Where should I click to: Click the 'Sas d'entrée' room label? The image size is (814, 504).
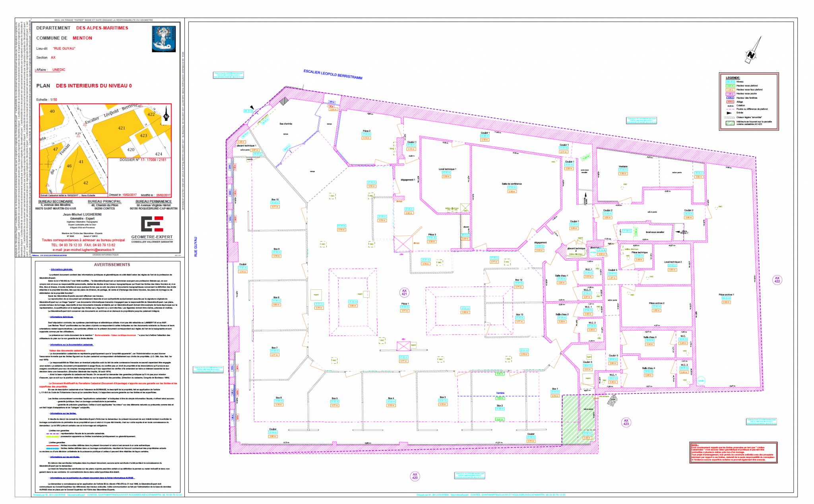coord(286,124)
